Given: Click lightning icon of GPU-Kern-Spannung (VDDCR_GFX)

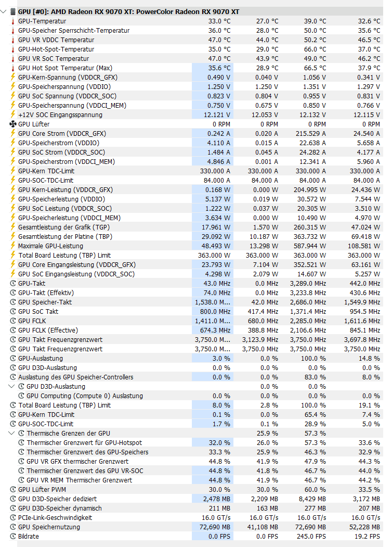Looking at the screenshot, I should [x=13, y=77].
